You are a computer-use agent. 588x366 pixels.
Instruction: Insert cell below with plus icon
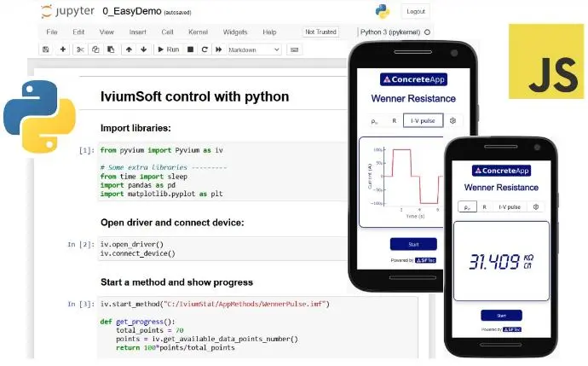(62, 49)
